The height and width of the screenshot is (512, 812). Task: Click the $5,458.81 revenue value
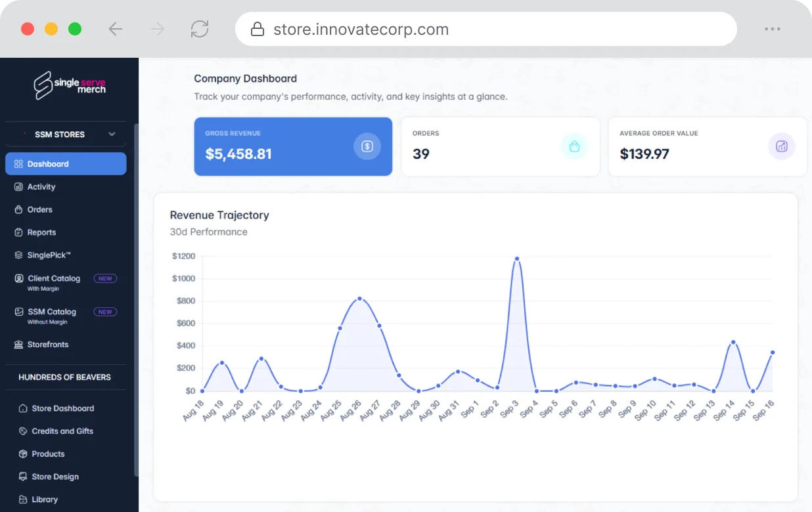click(238, 154)
